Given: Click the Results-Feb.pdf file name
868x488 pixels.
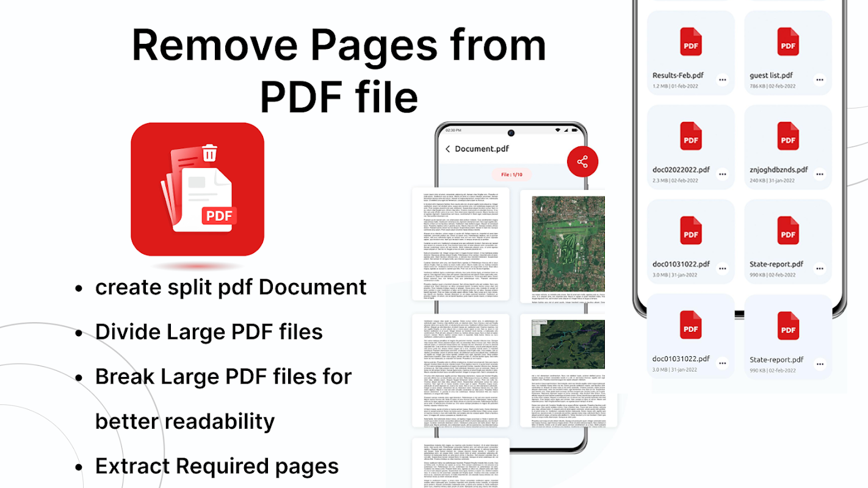Looking at the screenshot, I should [x=678, y=76].
